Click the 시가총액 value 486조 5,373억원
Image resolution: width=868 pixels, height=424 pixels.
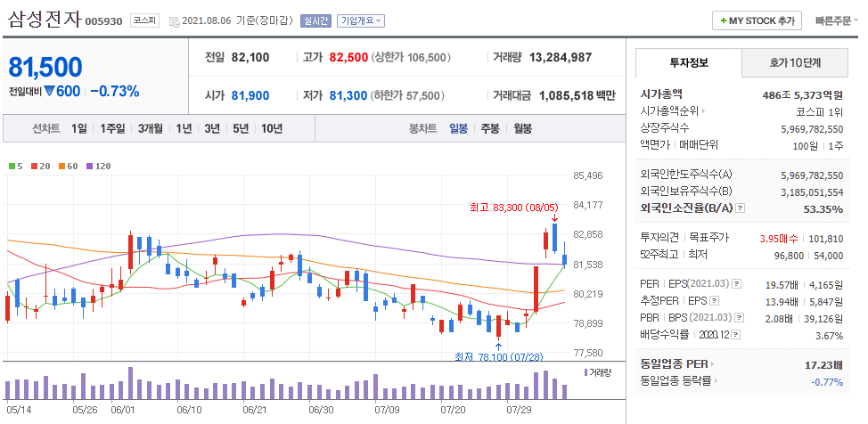(803, 94)
